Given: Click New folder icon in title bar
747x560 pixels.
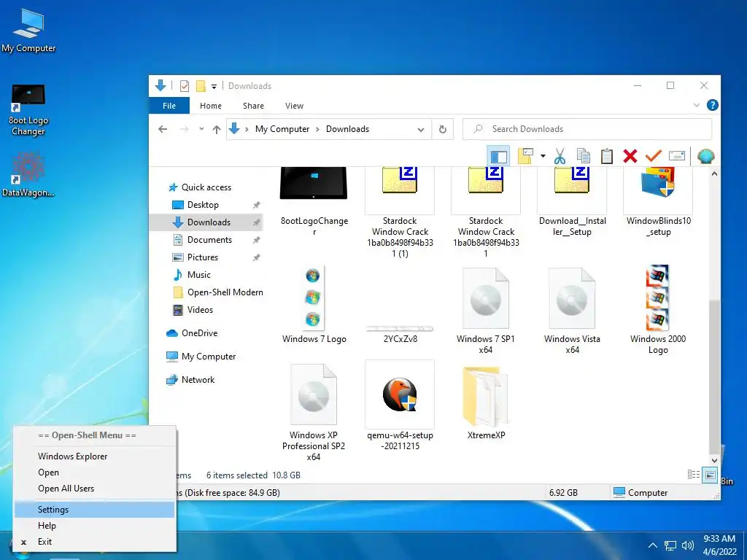Looking at the screenshot, I should [x=201, y=86].
